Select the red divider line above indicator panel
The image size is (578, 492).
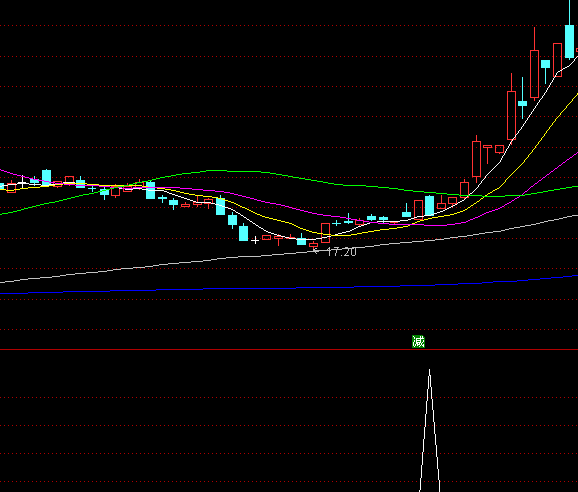(289, 349)
